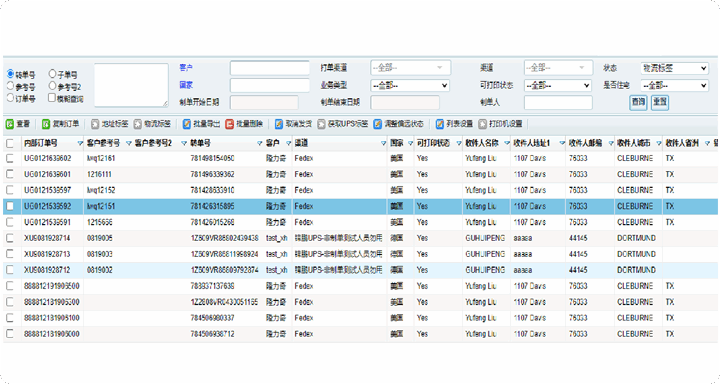Open the 状态 dropdown showing 物流标签

coord(675,68)
